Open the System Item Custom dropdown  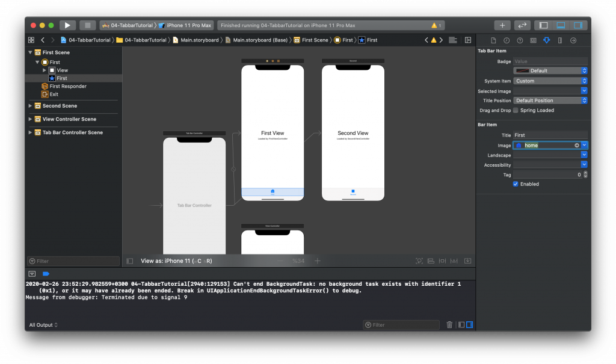point(550,81)
